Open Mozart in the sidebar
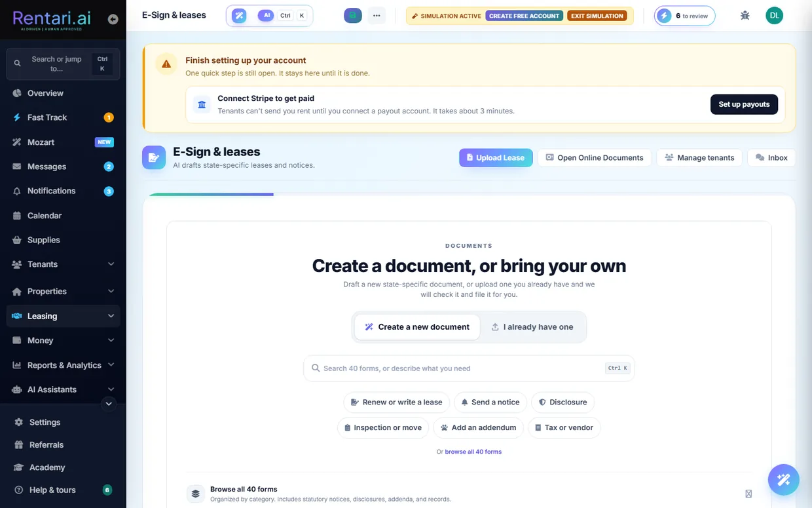The image size is (812, 508). click(63, 142)
